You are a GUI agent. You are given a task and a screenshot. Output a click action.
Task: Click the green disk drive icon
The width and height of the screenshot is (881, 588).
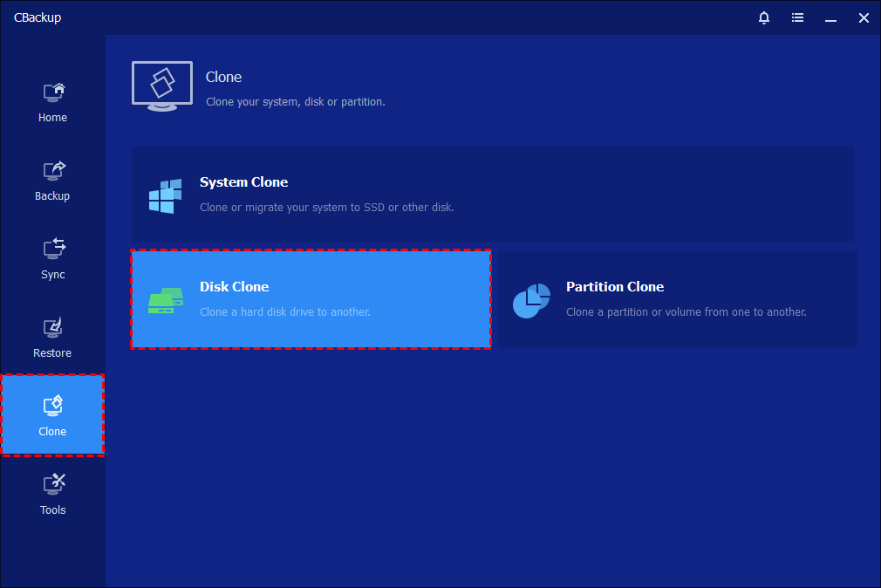click(x=165, y=300)
